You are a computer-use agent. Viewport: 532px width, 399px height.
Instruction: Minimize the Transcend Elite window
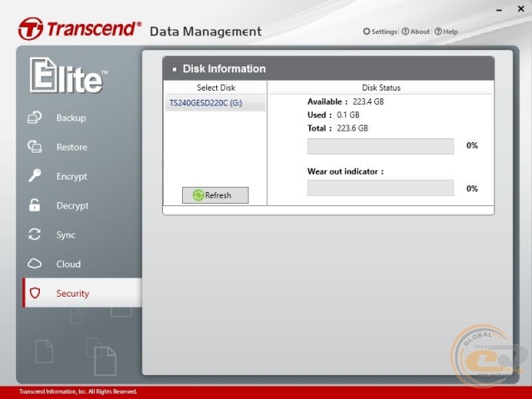[499, 10]
